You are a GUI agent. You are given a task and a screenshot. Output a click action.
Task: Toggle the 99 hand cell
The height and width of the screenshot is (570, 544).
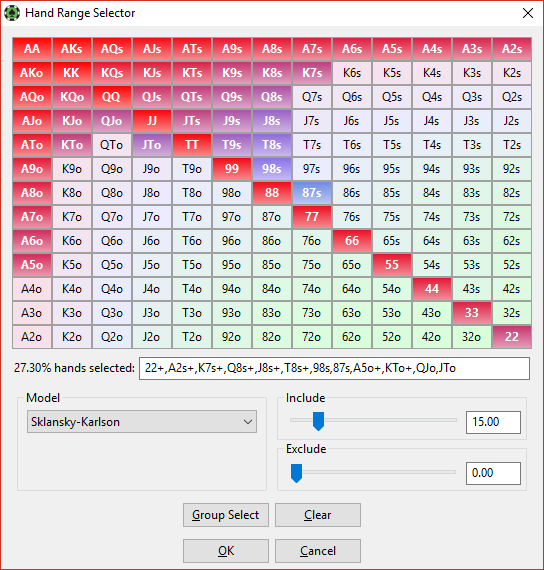pos(232,169)
